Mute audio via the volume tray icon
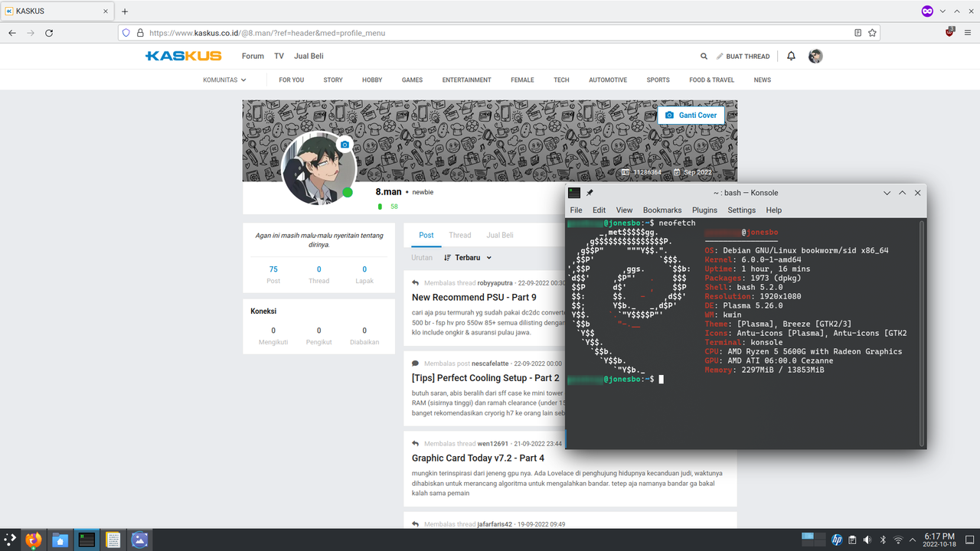980x551 pixels. [867, 540]
